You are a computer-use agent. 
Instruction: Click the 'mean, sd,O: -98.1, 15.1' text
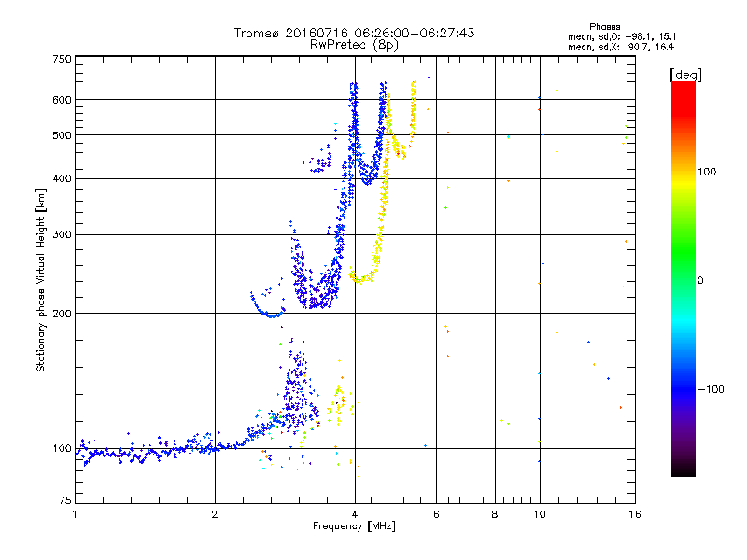pos(622,36)
